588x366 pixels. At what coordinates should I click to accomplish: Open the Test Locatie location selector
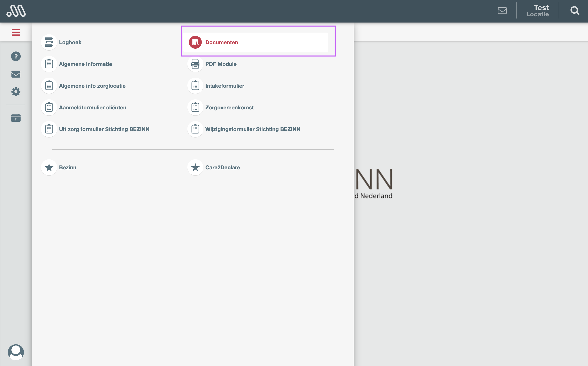537,11
